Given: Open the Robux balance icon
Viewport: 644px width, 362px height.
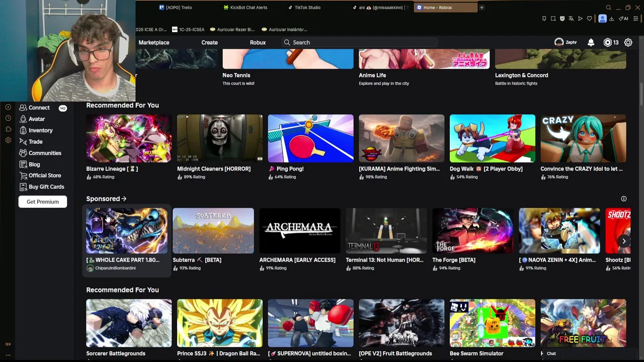Looking at the screenshot, I should (x=608, y=43).
